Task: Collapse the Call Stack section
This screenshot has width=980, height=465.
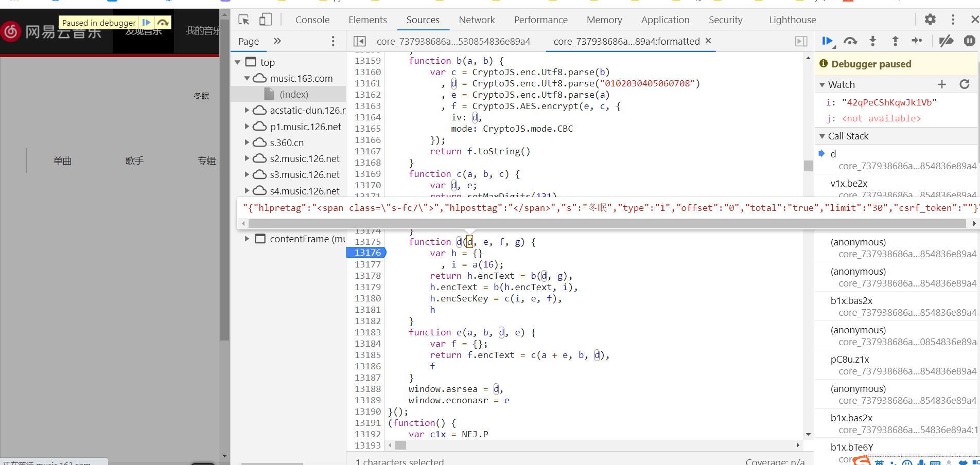Action: click(x=822, y=136)
